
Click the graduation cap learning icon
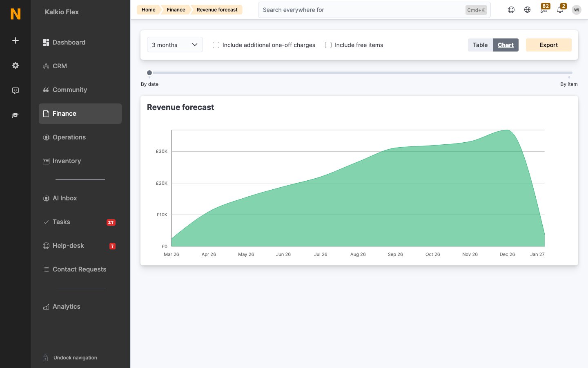pyautogui.click(x=16, y=115)
